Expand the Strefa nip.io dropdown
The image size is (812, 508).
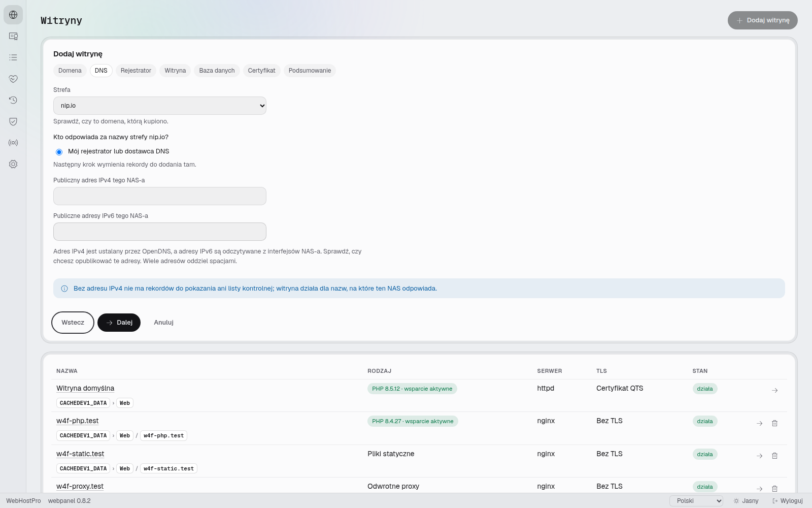click(x=160, y=106)
